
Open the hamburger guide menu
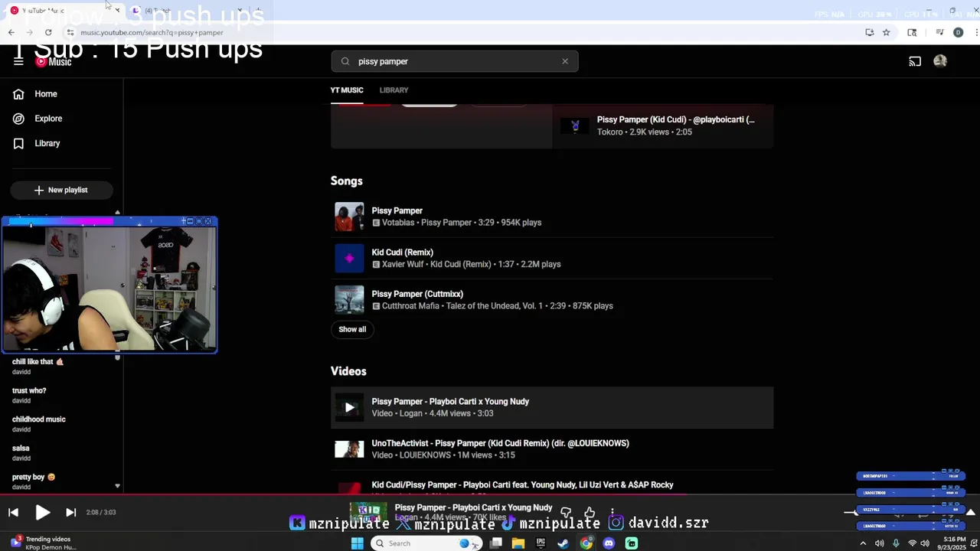pos(18,62)
